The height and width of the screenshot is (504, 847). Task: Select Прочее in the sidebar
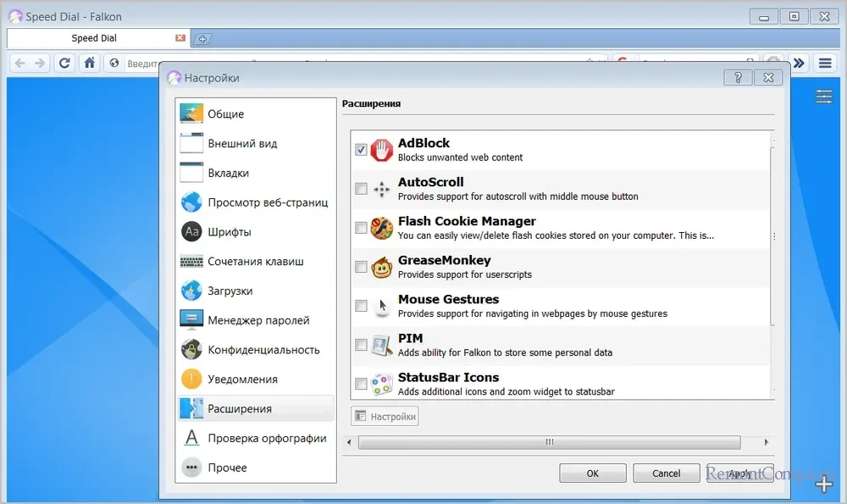coord(256,468)
